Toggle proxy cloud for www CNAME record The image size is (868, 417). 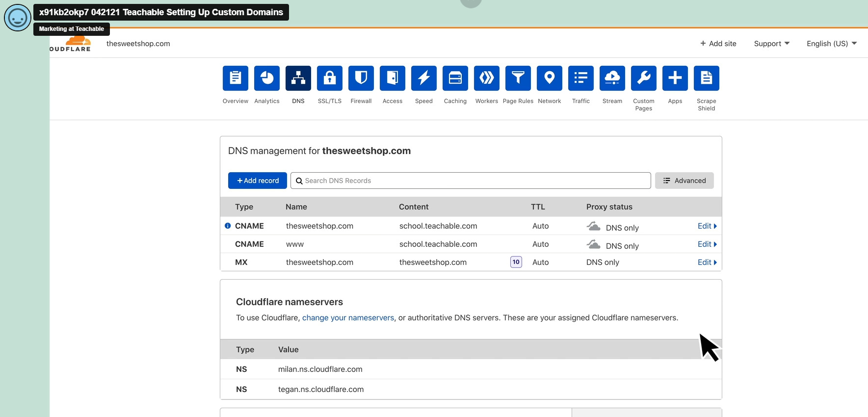(594, 245)
